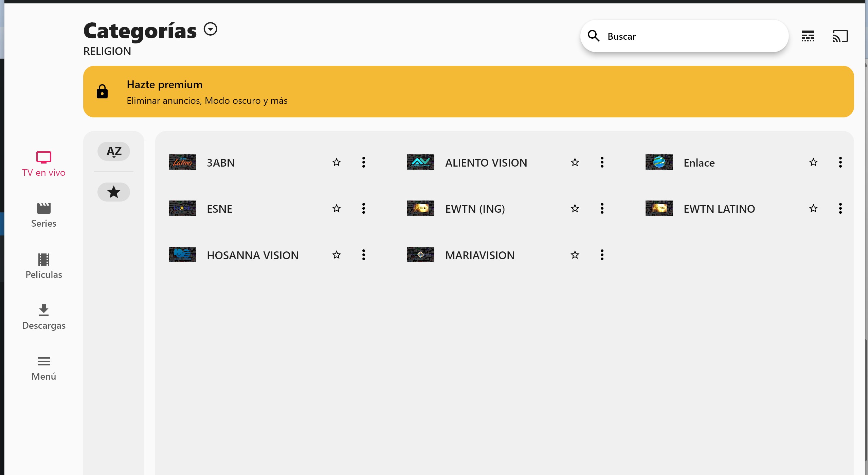Viewport: 868px width, 475px height.
Task: Expand the Categorías dropdown arrow
Action: 211,29
